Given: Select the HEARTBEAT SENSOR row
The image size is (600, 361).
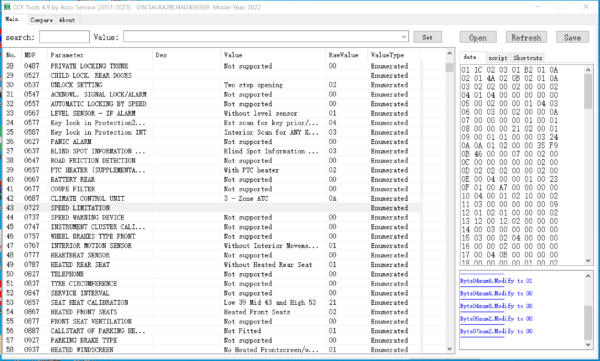Looking at the screenshot, I should (212, 255).
